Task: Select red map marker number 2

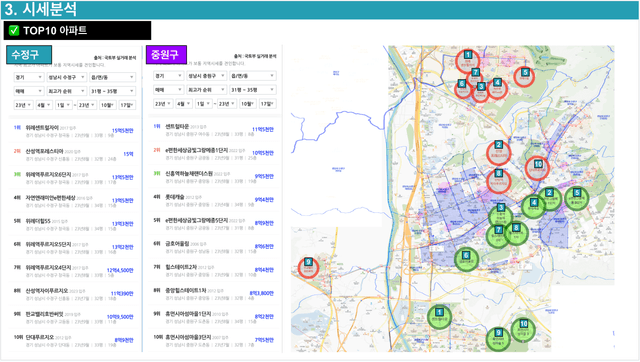Action: point(499,152)
